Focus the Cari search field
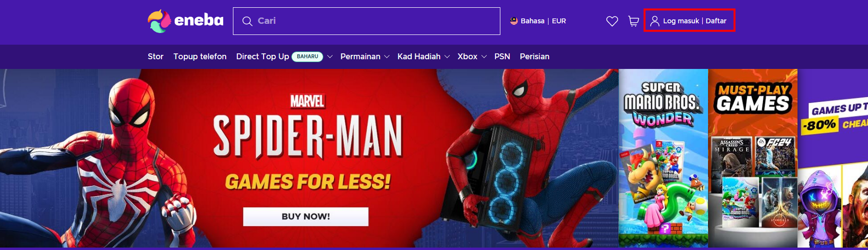Image resolution: width=868 pixels, height=250 pixels. click(x=367, y=21)
